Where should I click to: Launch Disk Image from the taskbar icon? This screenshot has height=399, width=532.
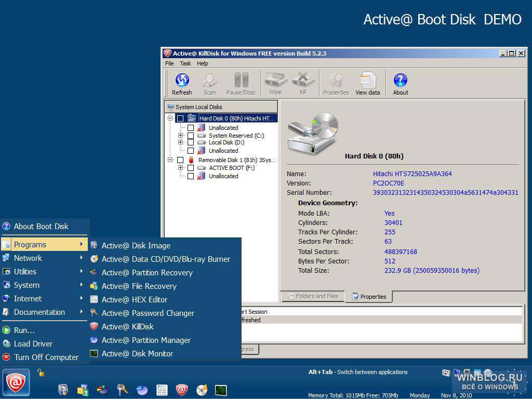click(x=63, y=390)
